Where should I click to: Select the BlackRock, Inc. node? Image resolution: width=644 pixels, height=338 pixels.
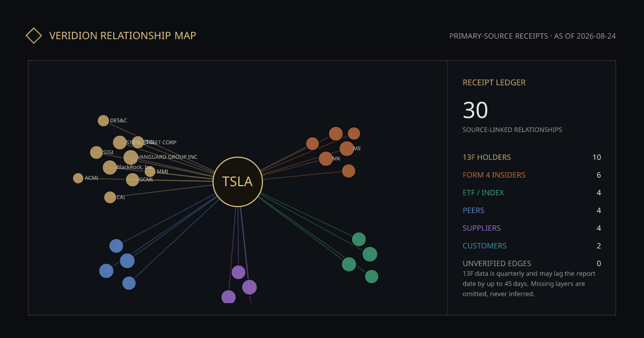(110, 167)
